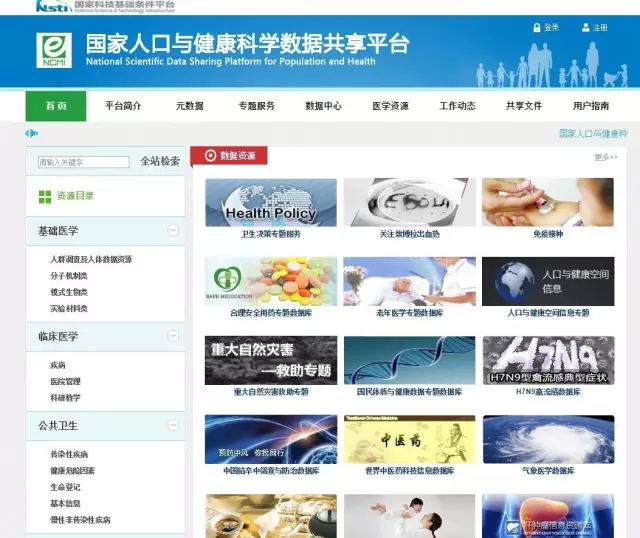
Task: Click the speaker announcement icon below the navigation
Action: pyautogui.click(x=31, y=133)
